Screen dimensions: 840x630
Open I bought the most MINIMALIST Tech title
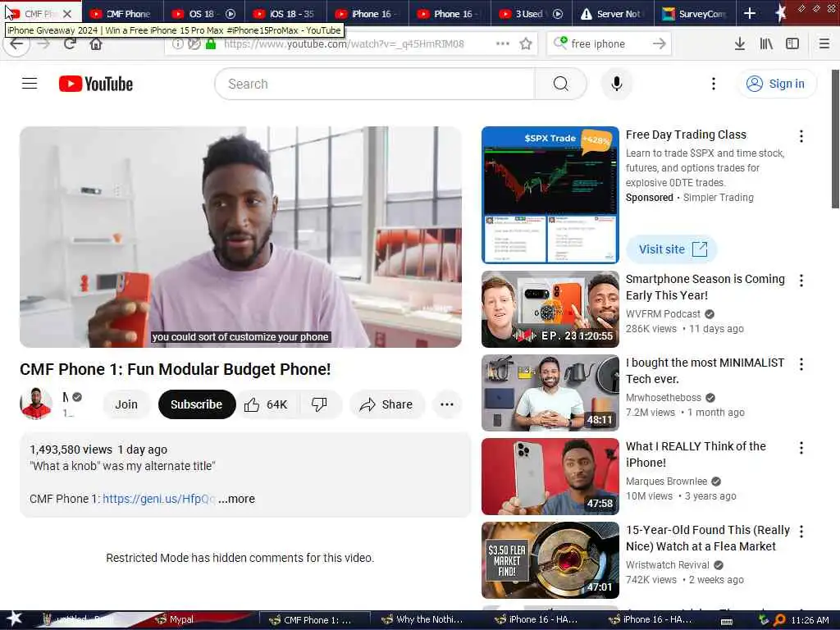coord(705,371)
